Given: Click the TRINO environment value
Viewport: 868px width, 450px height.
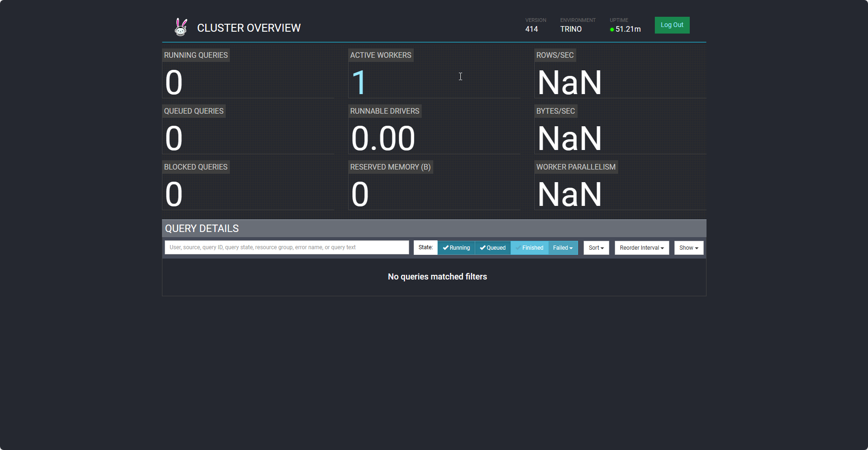Looking at the screenshot, I should click(x=571, y=29).
